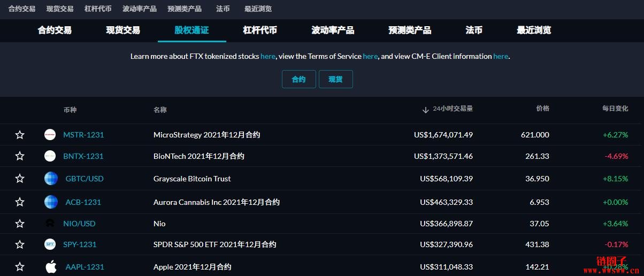Click the MicroStrategy logo icon

[50, 135]
